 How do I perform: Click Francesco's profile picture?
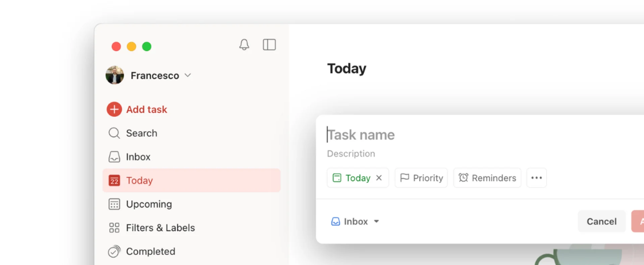click(114, 75)
